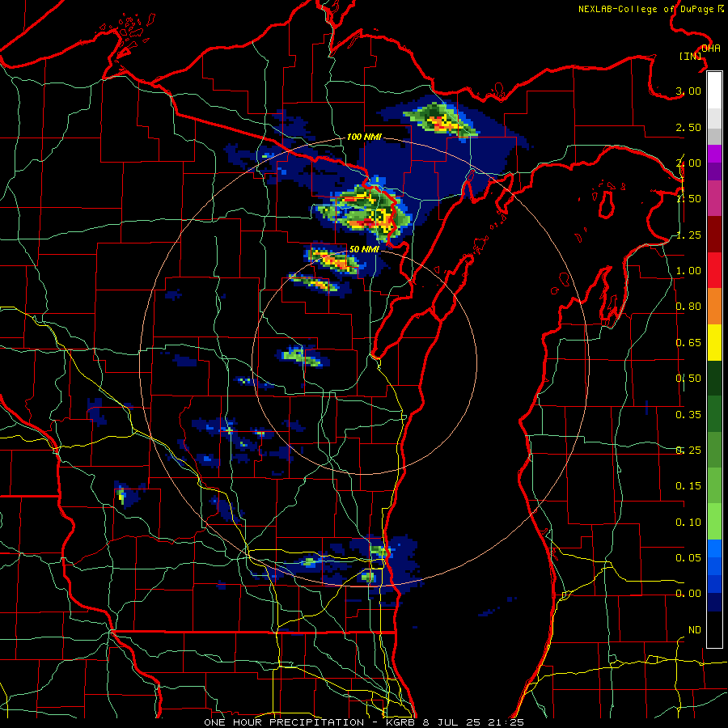Viewport: 728px width, 728px height.
Task: Click the 3.00 value on the color scale
Action: click(x=688, y=91)
